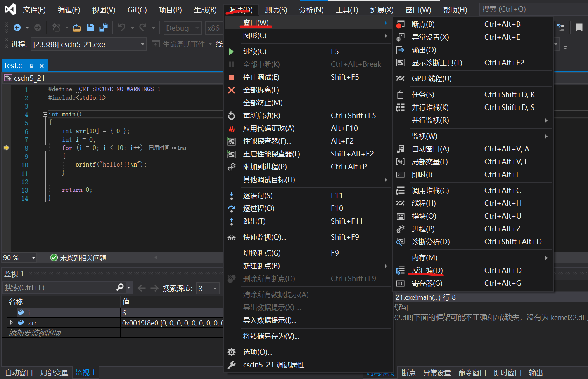Switch to the Exception Settings (异常设置) bottom tab
Screen dimensions: 588x379
coord(437,372)
